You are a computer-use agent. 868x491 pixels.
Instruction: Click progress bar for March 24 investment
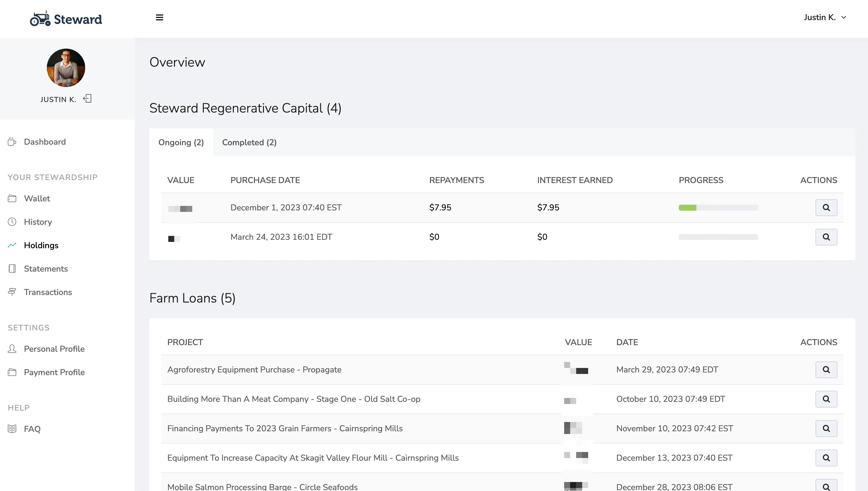pos(718,237)
